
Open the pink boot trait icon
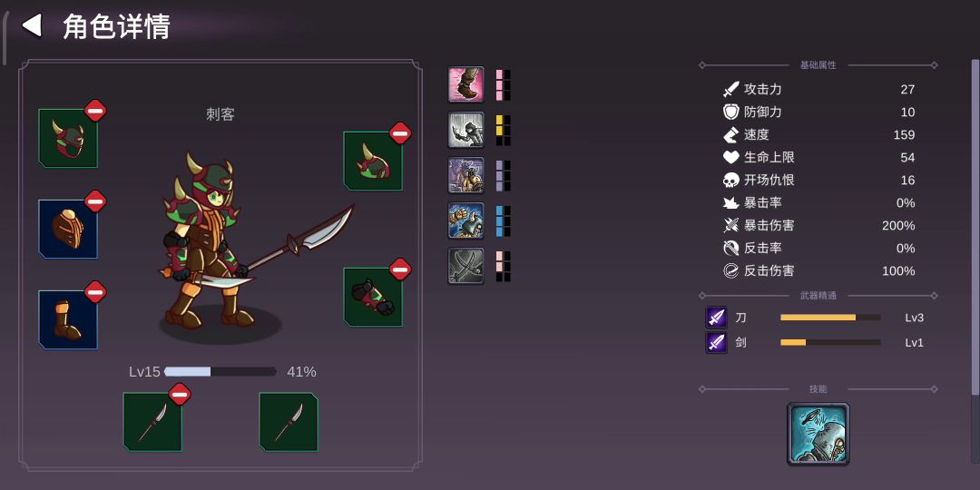click(x=465, y=84)
